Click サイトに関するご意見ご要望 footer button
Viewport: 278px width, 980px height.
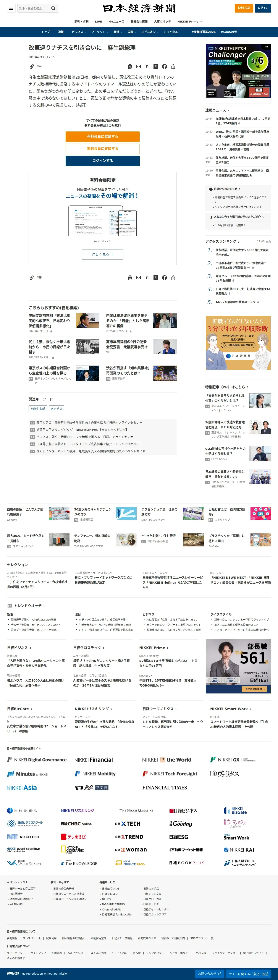tap(249, 974)
